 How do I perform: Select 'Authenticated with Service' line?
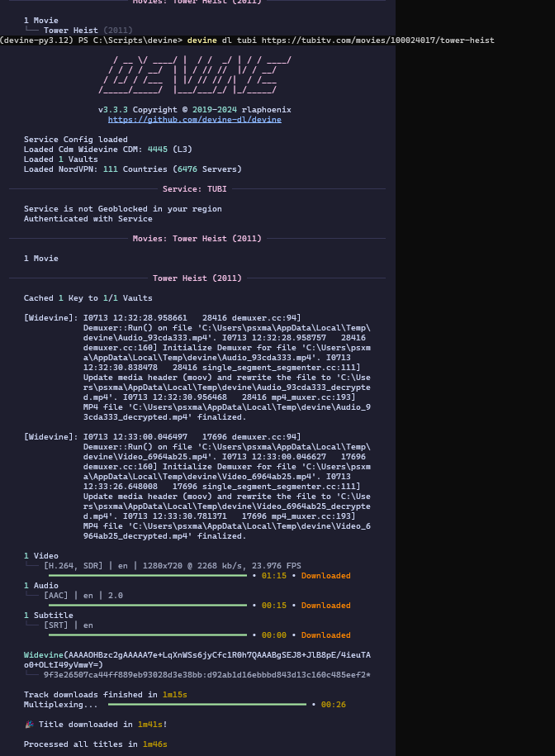pyautogui.click(x=88, y=219)
